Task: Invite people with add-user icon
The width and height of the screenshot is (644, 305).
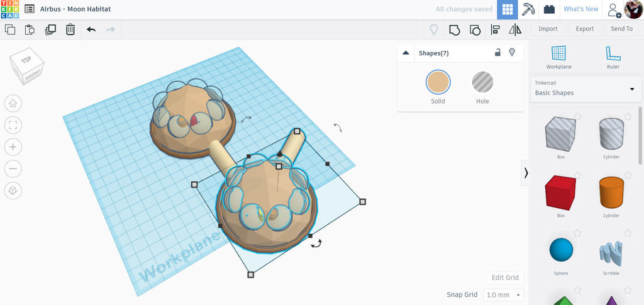Action: coord(614,9)
